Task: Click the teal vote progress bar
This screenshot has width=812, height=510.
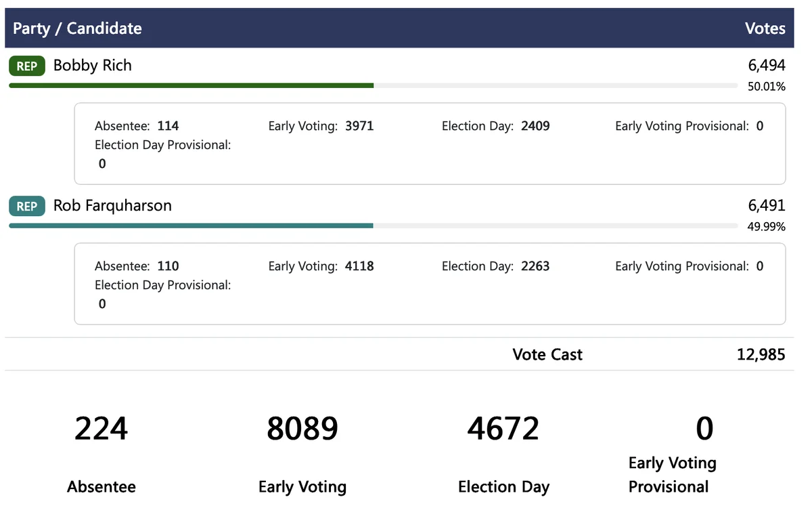Action: pos(191,226)
